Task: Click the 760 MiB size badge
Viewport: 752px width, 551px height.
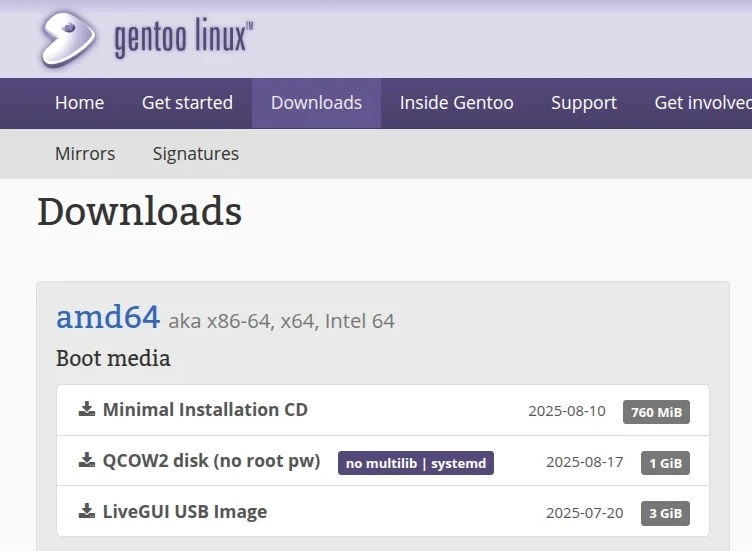Action: pos(656,412)
